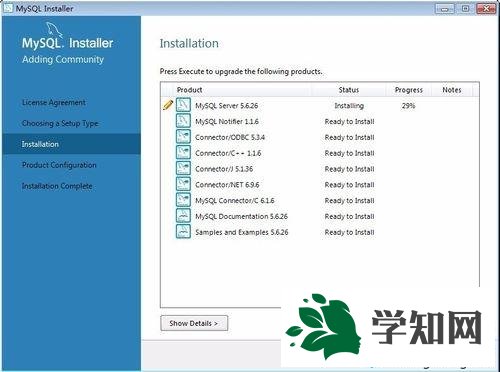Click the Connector/ODBC 5.3.4 product icon
This screenshot has height=372, width=500.
183,136
